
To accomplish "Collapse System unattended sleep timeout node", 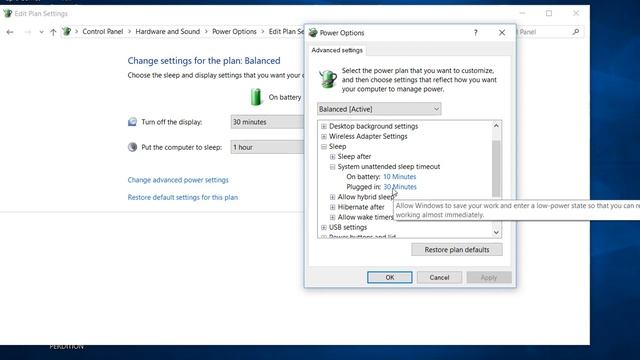I will [332, 167].
